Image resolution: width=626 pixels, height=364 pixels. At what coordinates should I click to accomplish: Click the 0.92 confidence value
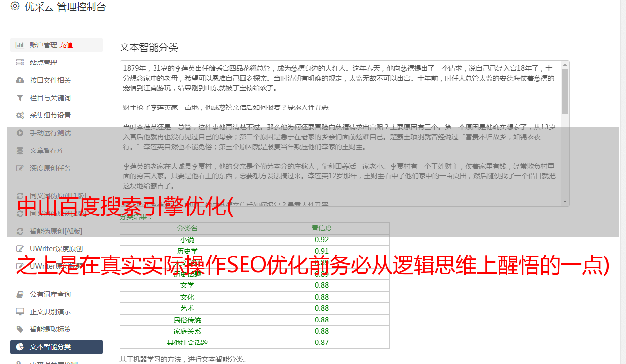(x=322, y=240)
